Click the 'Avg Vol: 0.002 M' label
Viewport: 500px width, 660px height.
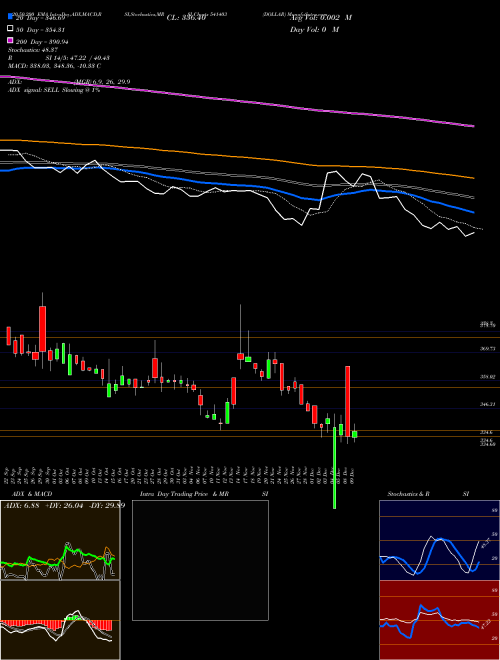pyautogui.click(x=321, y=18)
